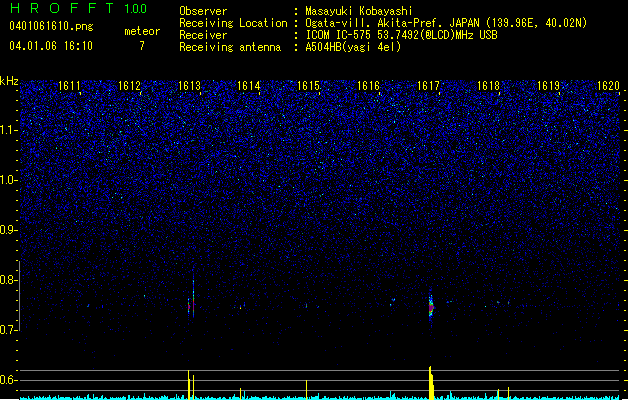Click the yellow power spike at 1613
The width and height of the screenshot is (629, 400).
click(191, 385)
